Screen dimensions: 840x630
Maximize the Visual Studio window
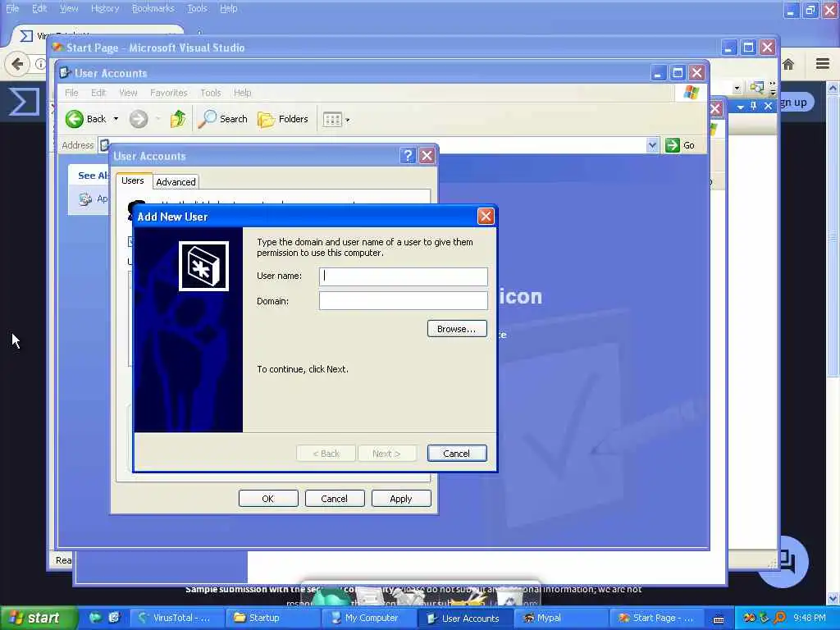point(748,47)
